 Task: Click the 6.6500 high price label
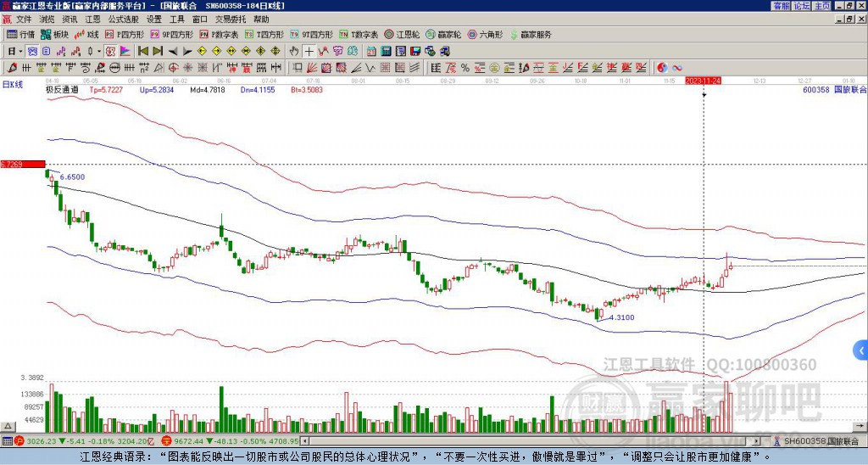click(73, 176)
